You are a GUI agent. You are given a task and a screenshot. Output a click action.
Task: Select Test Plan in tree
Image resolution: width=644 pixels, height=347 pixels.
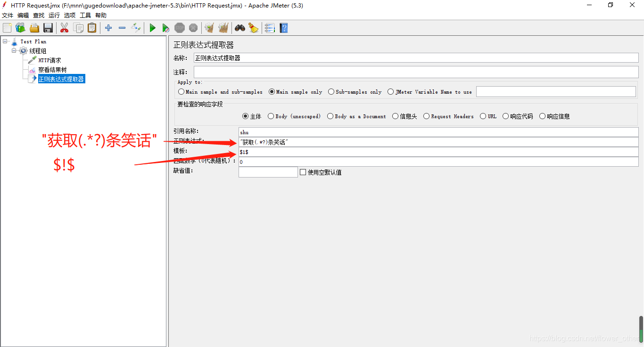point(33,41)
